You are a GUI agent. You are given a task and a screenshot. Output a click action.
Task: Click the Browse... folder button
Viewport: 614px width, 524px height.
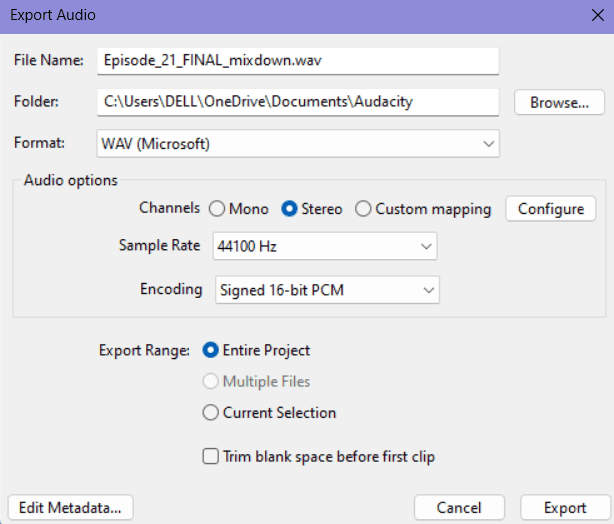559,102
